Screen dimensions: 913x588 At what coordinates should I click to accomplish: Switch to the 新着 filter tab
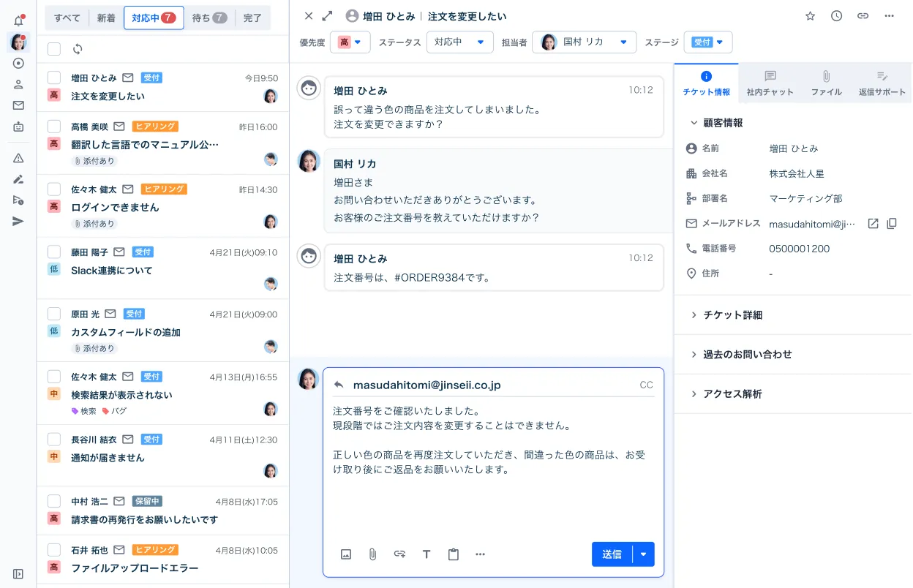click(x=107, y=18)
